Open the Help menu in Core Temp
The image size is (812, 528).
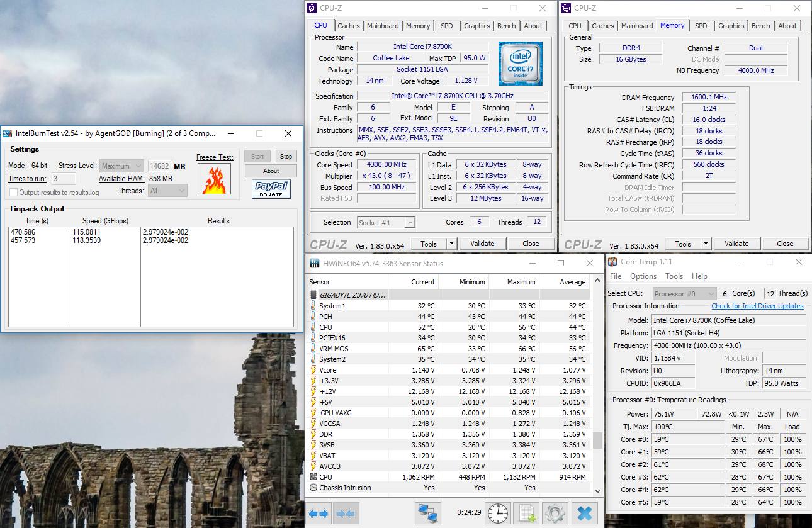tap(699, 276)
